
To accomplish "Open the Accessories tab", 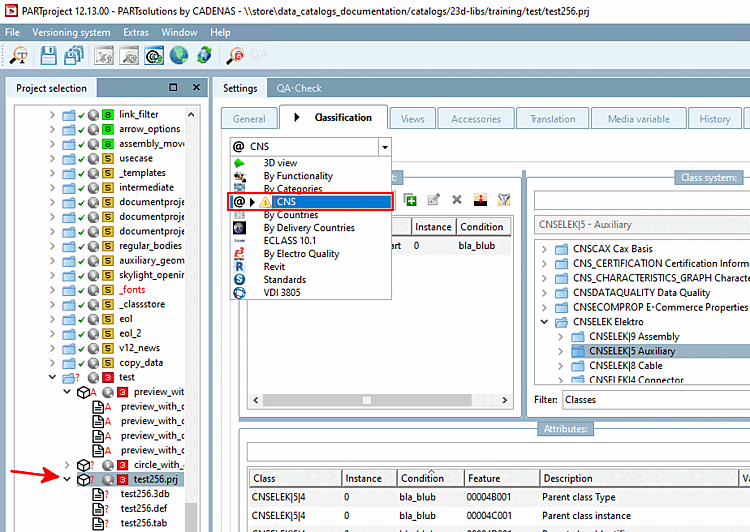I will click(476, 119).
